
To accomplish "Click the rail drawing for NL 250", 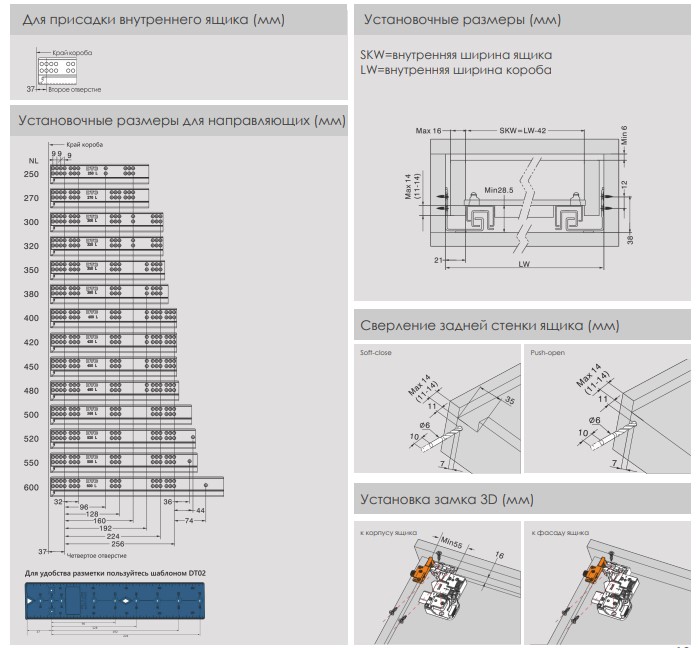I will (x=98, y=173).
